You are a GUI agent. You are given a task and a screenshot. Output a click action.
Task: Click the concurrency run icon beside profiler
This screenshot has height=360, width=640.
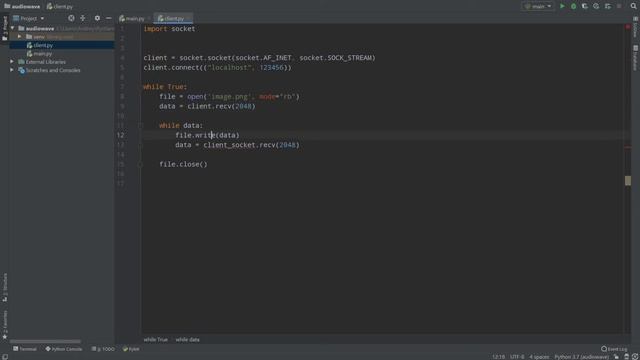[608, 6]
